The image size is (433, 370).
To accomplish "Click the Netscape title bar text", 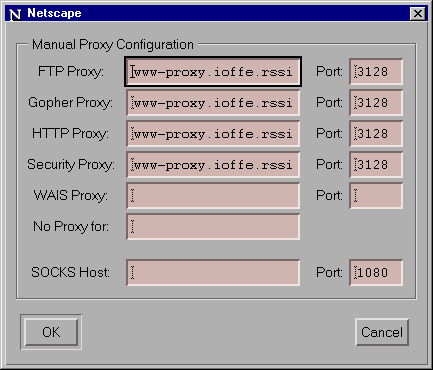I will click(x=54, y=13).
